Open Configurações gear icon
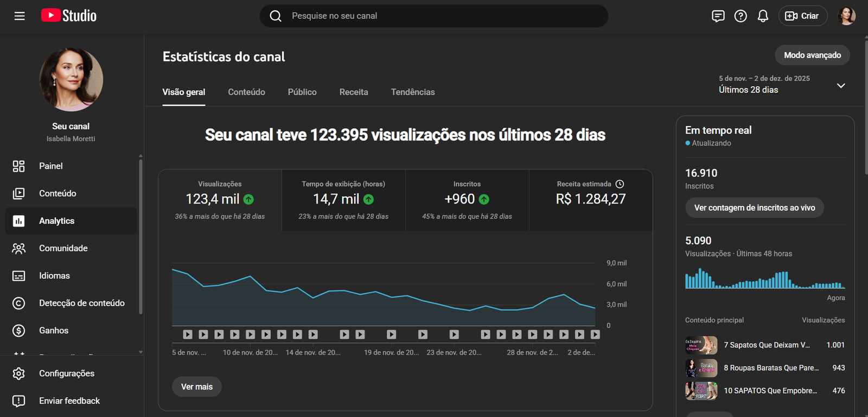 click(18, 374)
